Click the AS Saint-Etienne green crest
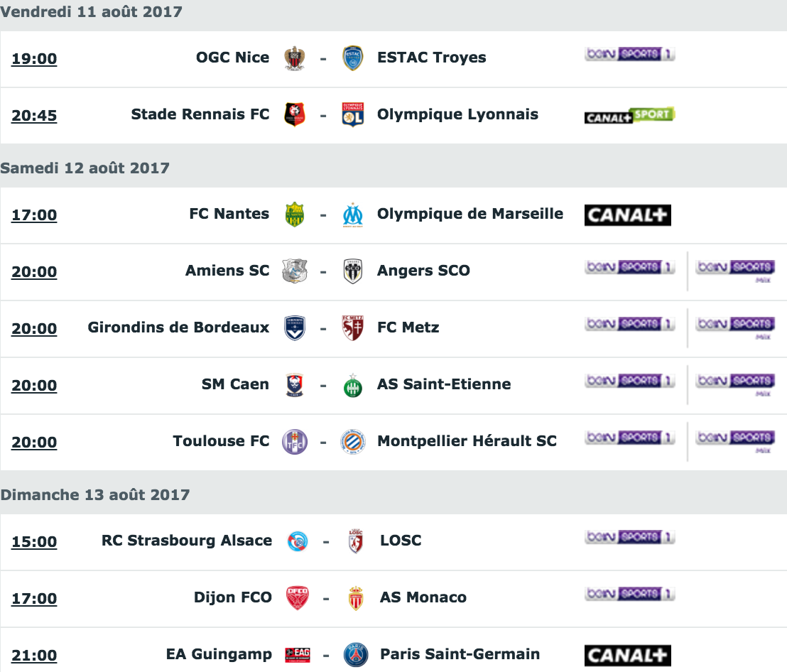787x672 pixels. tap(353, 386)
